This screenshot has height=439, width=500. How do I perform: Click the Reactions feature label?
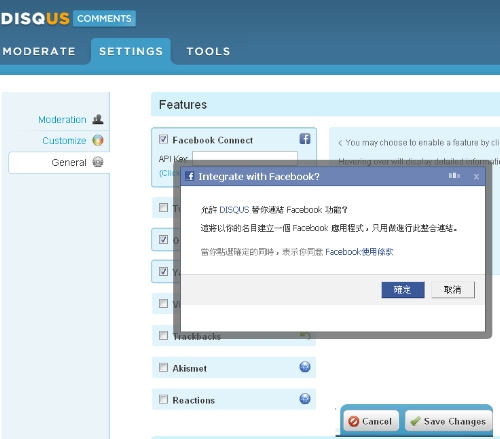tap(194, 400)
